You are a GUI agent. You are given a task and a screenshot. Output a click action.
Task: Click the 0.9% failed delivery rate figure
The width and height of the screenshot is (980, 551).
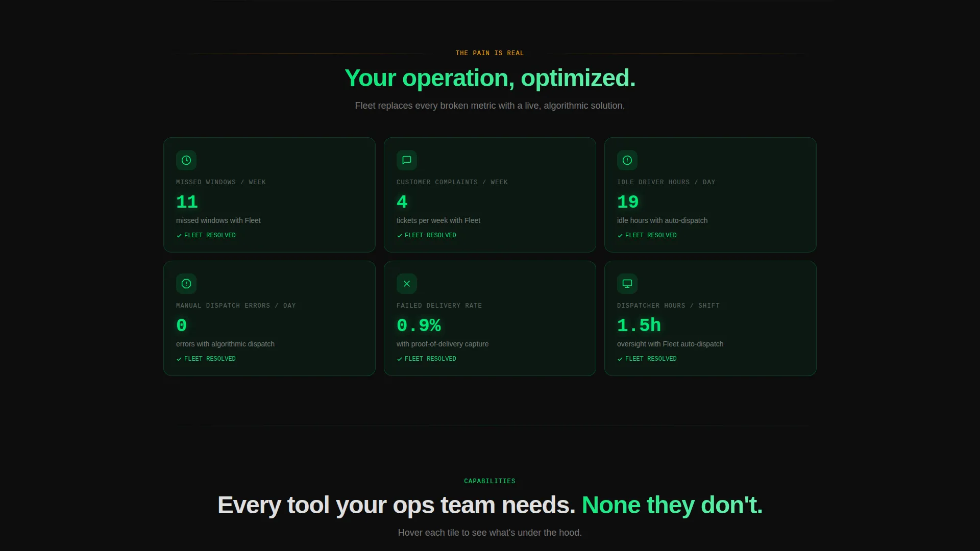click(419, 325)
